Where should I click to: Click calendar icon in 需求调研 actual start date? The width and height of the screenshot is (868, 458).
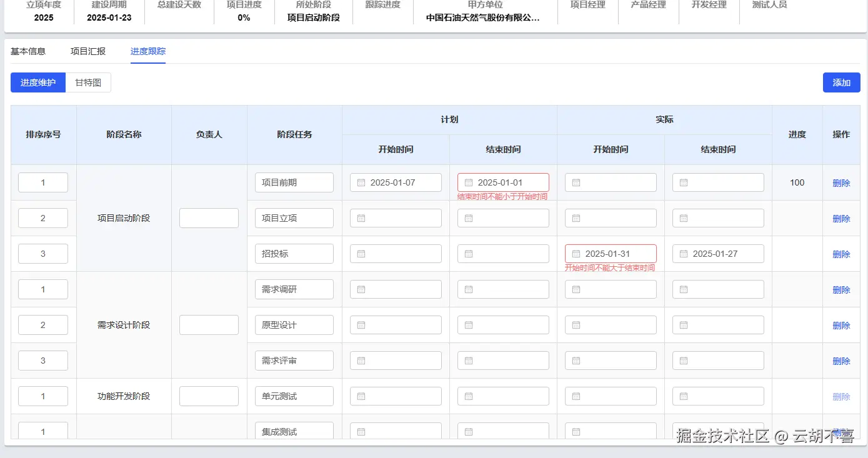[576, 289]
